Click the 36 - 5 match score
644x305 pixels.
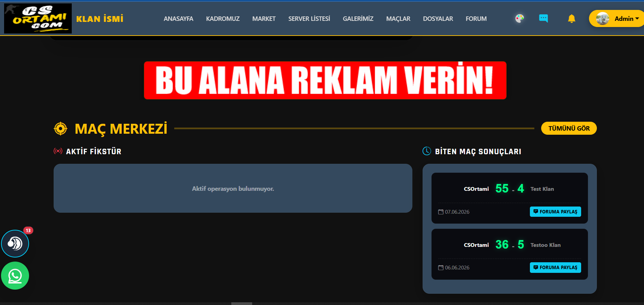[x=510, y=244]
